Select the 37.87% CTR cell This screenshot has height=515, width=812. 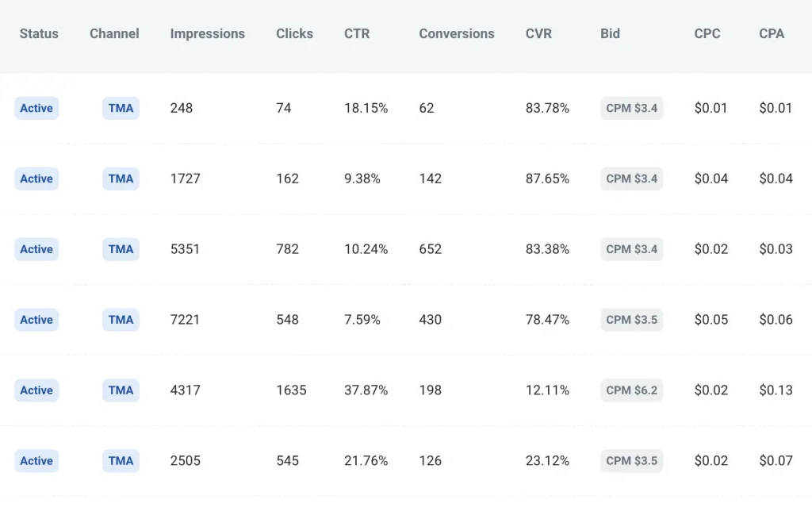click(366, 390)
